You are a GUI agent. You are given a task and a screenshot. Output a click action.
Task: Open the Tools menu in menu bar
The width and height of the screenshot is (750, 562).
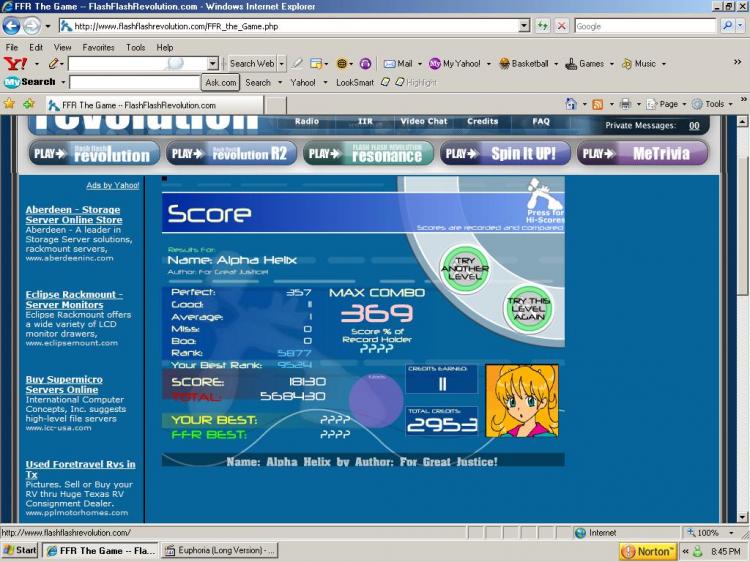pos(135,47)
